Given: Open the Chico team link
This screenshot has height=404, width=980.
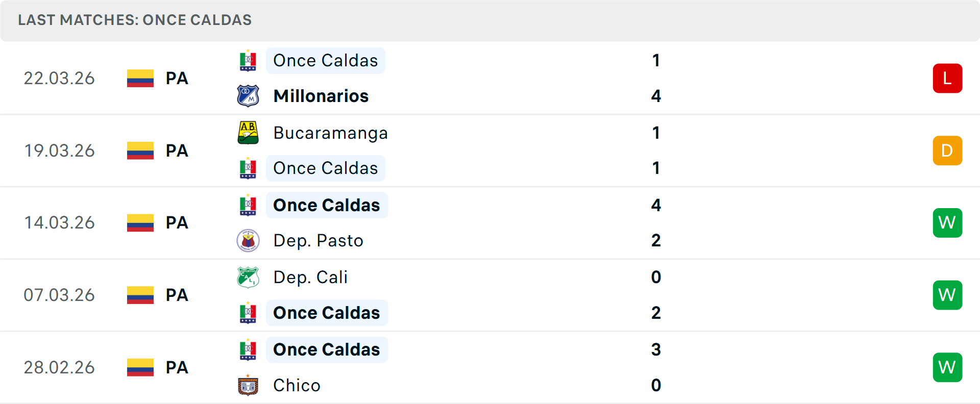Looking at the screenshot, I should pyautogui.click(x=297, y=386).
